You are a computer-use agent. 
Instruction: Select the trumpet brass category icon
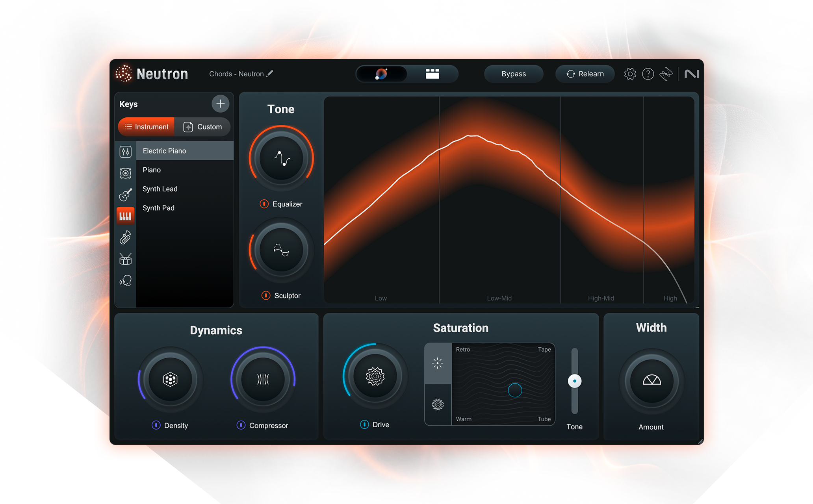(x=125, y=237)
